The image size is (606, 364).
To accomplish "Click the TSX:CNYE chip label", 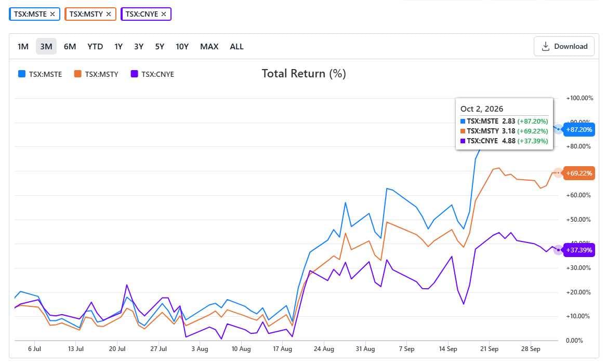I will coord(142,15).
